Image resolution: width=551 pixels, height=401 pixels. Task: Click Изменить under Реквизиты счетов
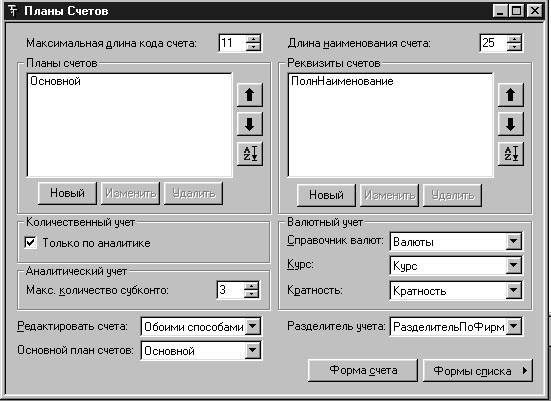389,195
